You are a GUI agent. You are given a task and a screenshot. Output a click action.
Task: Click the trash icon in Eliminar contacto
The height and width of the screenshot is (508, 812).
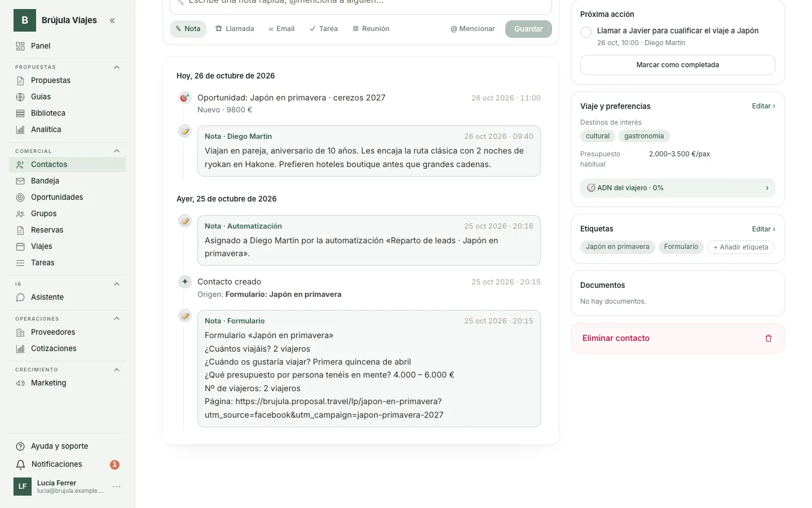(x=768, y=339)
